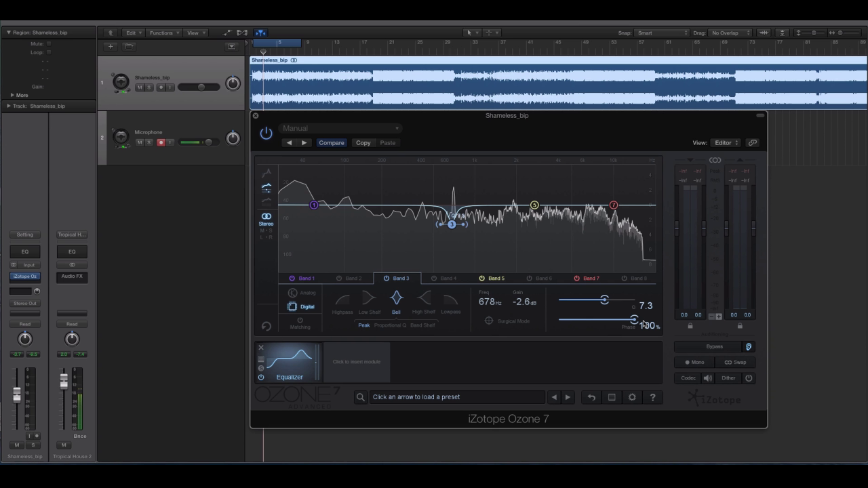Screen dimensions: 868x488
Task: Click EQ band node 3 on graph
Action: (x=452, y=224)
